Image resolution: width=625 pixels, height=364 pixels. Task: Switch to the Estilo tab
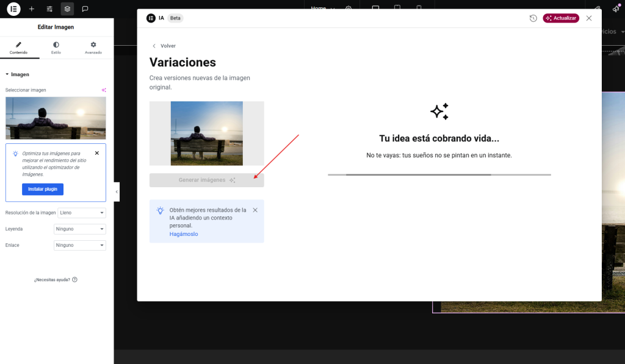(56, 48)
